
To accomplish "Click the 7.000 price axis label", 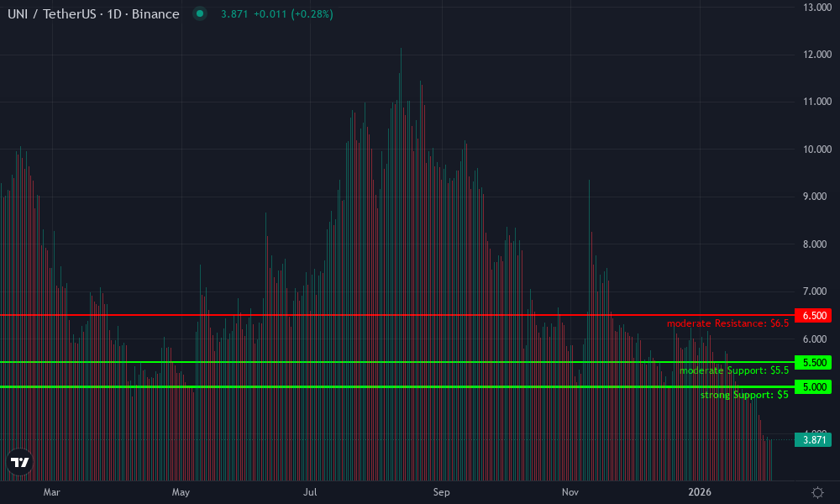I will (x=815, y=291).
